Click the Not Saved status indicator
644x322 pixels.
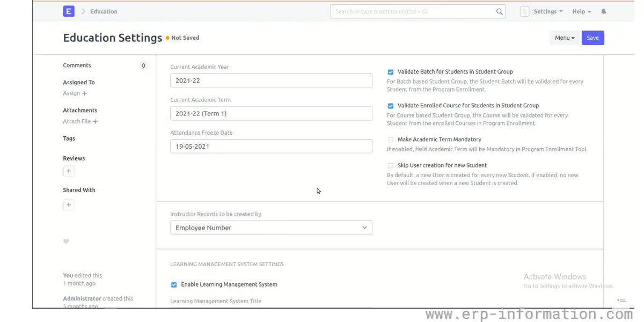pyautogui.click(x=182, y=38)
